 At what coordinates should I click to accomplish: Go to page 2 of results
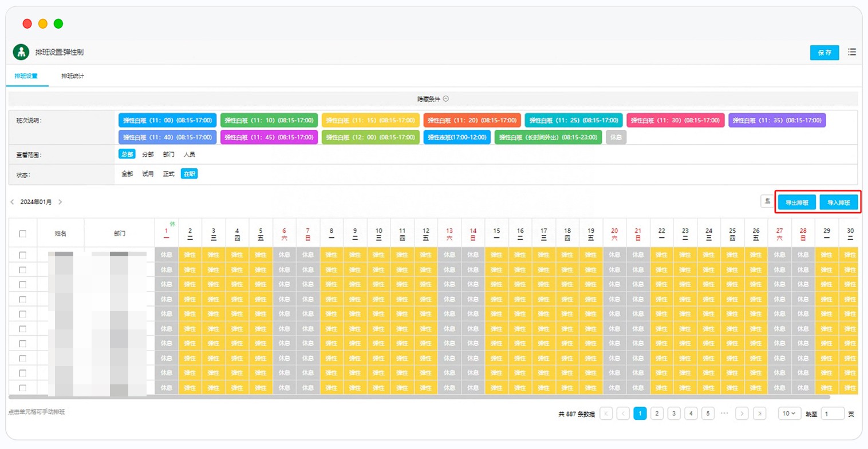click(x=657, y=414)
